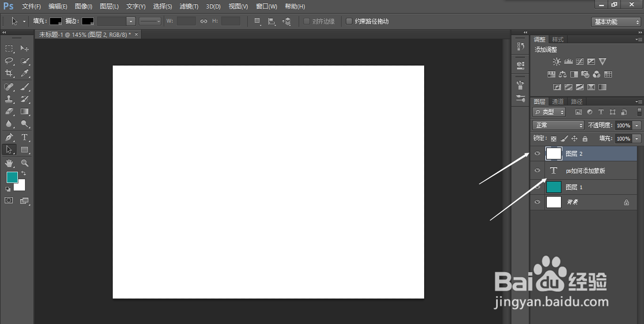Enable 对齐边缘 checkbox
This screenshot has width=644, height=324.
point(307,21)
